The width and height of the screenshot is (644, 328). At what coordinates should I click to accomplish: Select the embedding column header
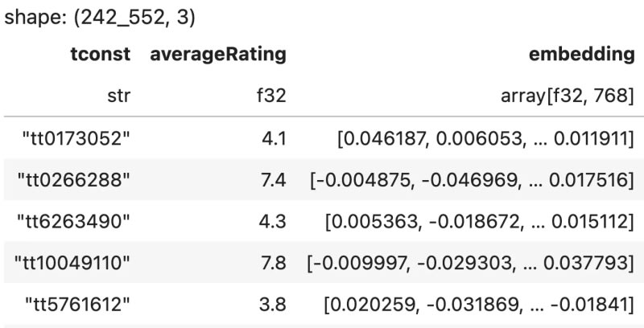tap(580, 55)
